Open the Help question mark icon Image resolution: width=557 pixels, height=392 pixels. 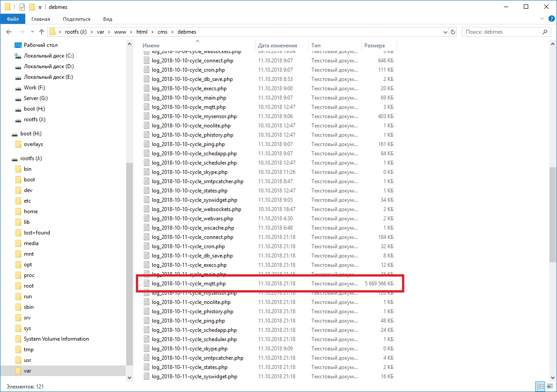click(x=551, y=19)
